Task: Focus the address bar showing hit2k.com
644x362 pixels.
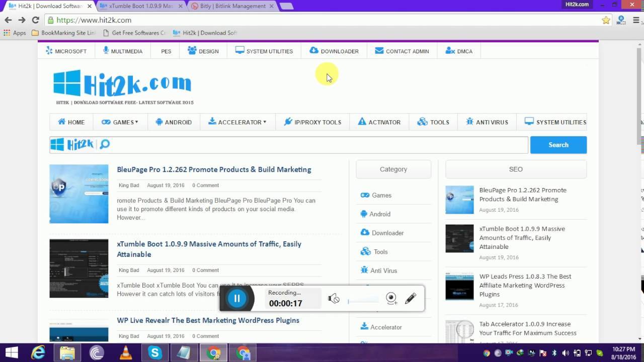Action: [x=322, y=20]
